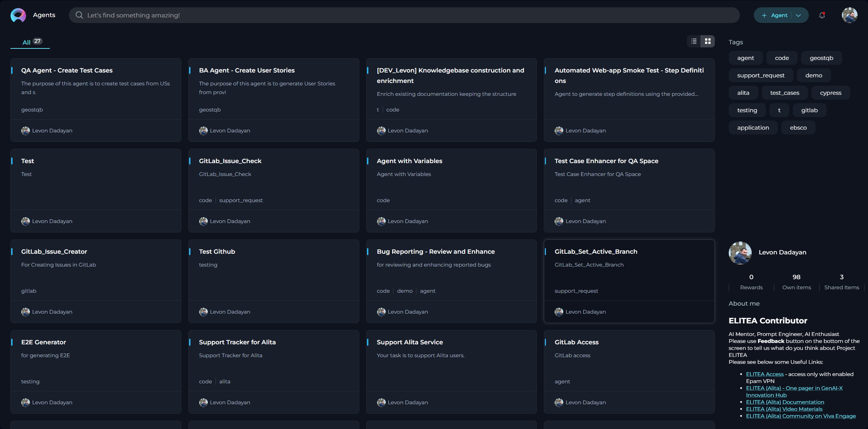Open notifications bell
Viewport: 868px width, 429px height.
point(822,15)
